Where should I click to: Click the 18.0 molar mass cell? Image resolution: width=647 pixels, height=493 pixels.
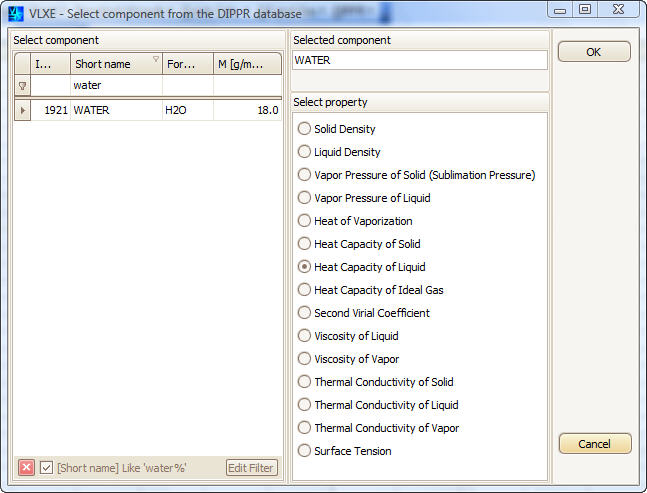pyautogui.click(x=248, y=111)
